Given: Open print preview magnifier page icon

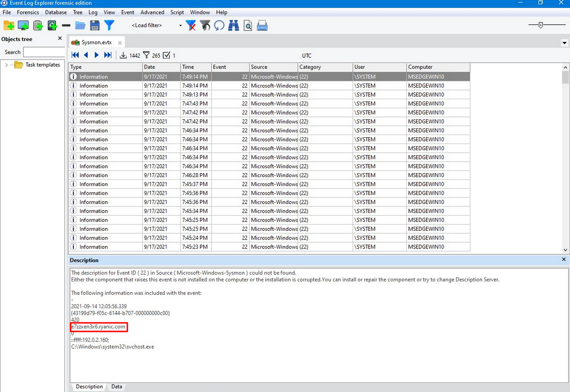Looking at the screenshot, I should pos(248,25).
